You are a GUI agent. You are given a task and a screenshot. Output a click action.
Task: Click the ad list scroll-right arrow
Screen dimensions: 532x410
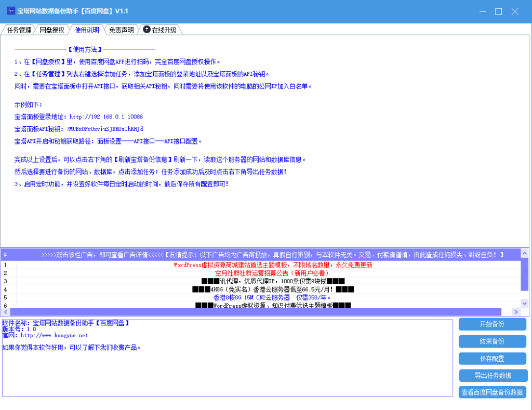516,312
